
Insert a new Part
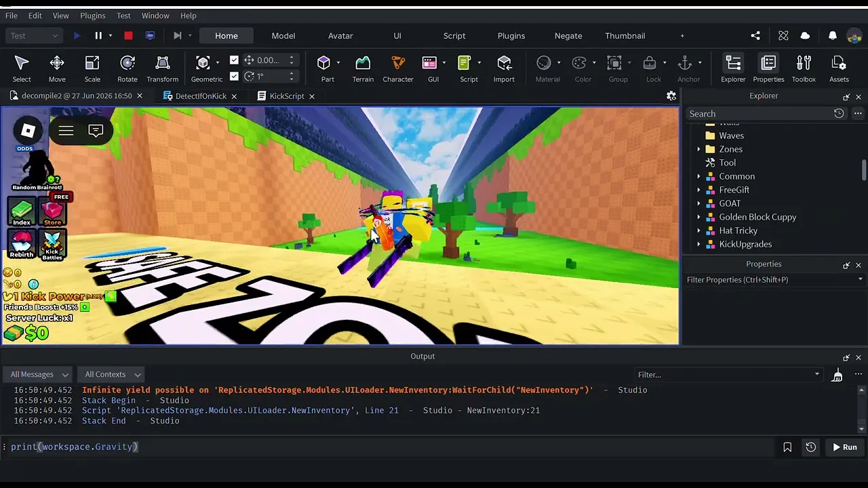point(327,69)
